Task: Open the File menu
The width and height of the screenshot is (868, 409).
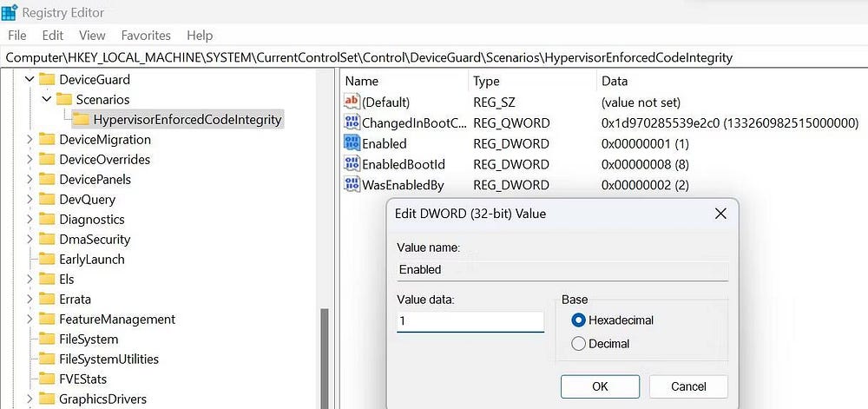Action: (17, 36)
